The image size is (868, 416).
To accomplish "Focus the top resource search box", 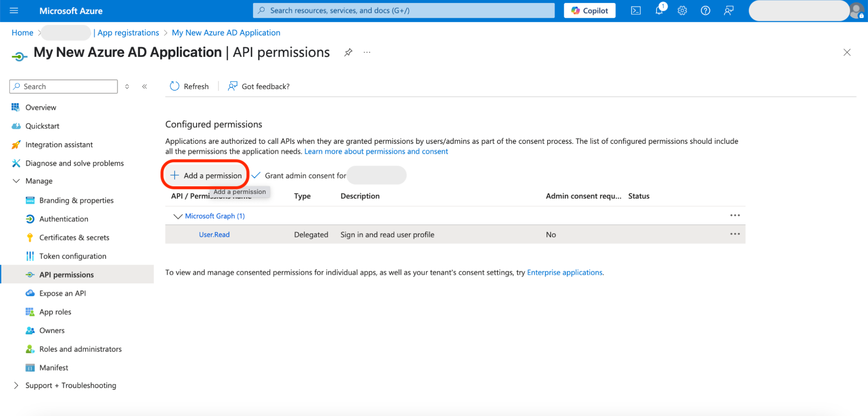I will coord(404,10).
